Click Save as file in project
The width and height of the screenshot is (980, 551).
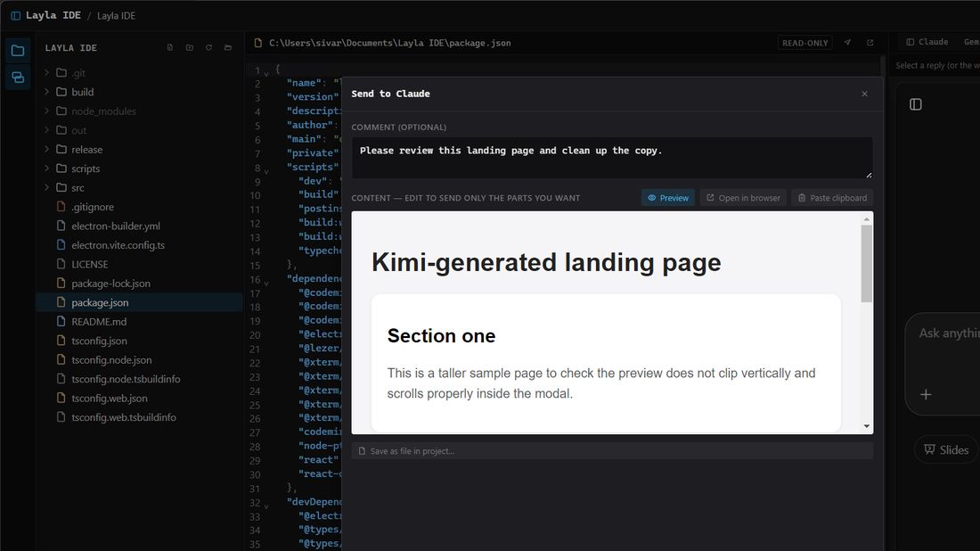tap(612, 451)
